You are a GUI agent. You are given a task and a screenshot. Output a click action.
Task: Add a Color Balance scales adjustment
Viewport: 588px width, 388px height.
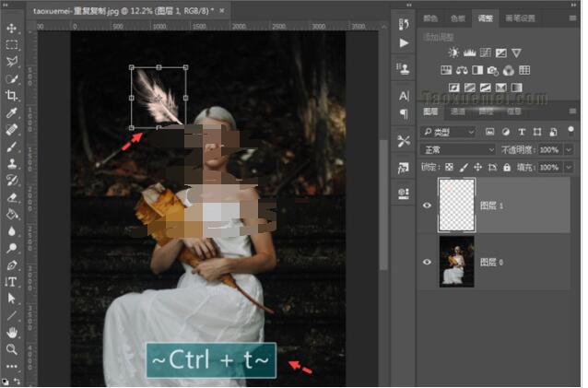(x=462, y=70)
